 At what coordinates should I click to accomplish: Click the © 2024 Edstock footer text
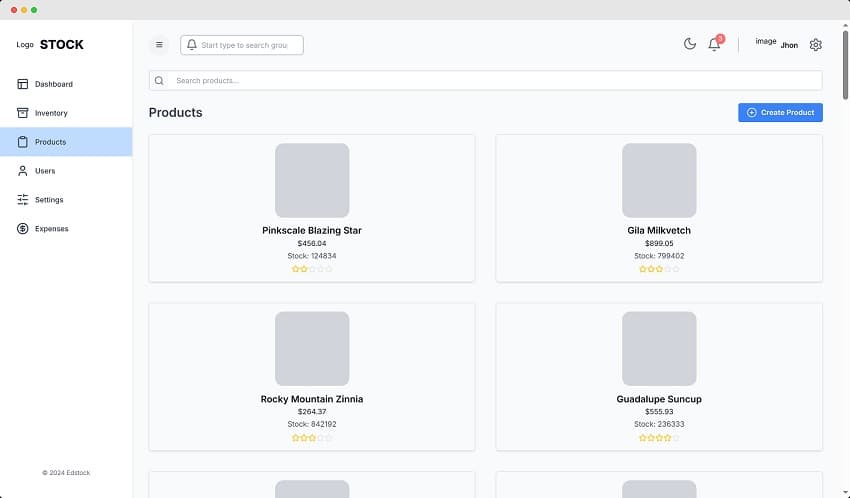click(x=66, y=473)
